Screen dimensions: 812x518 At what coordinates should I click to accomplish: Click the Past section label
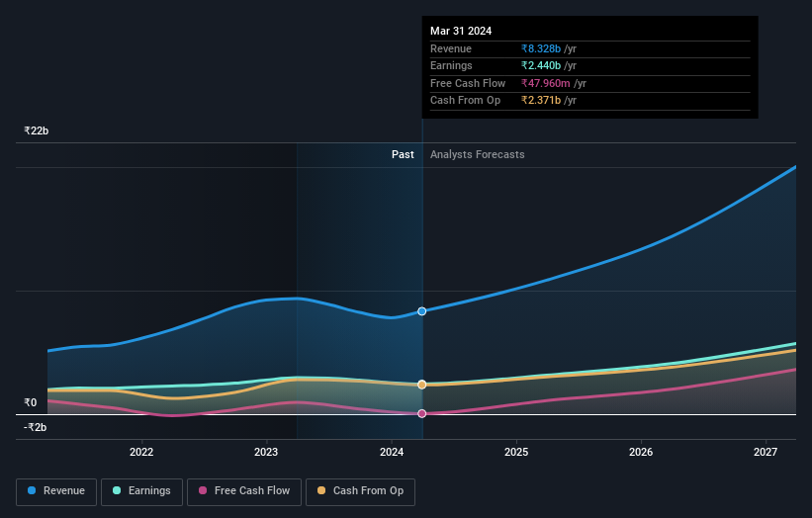click(403, 155)
